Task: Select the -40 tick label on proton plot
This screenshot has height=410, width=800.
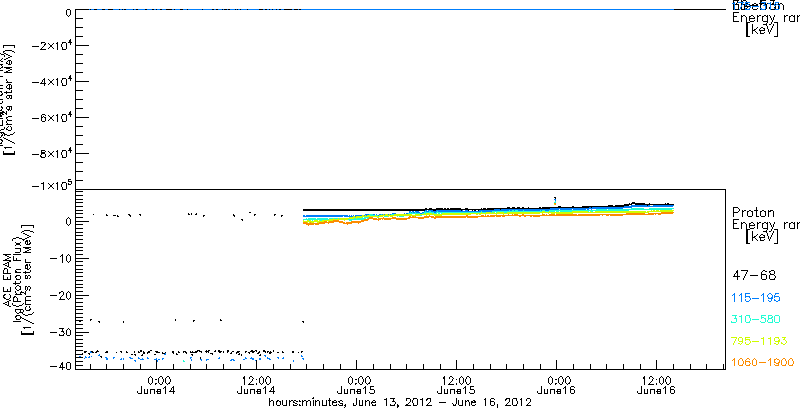Action: [x=60, y=365]
